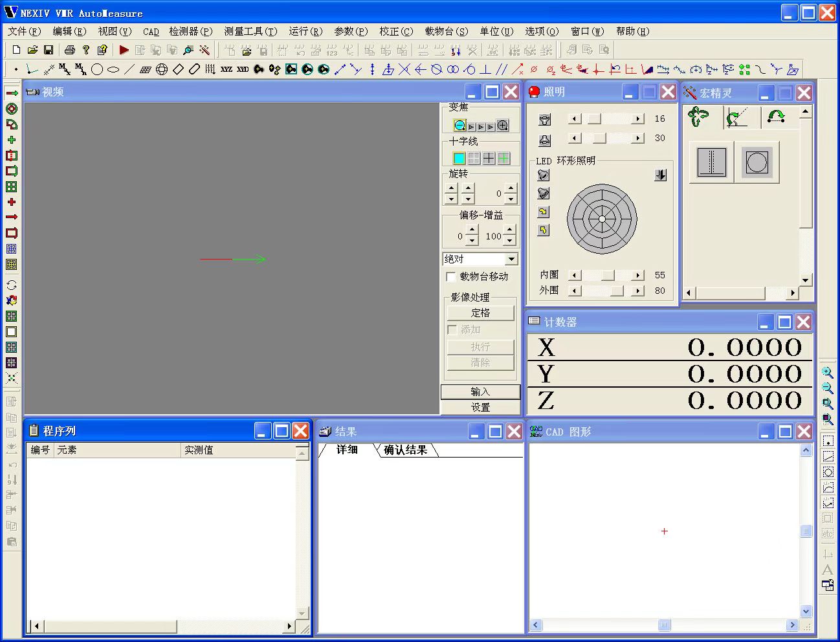Screen dimensions: 840x642
Task: Click the 设置 button
Action: pyautogui.click(x=480, y=407)
